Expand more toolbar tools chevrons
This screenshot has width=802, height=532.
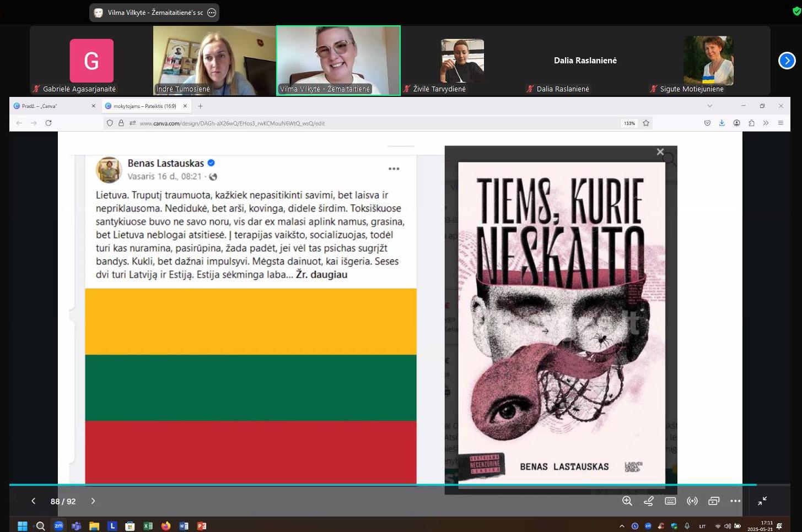click(x=766, y=123)
